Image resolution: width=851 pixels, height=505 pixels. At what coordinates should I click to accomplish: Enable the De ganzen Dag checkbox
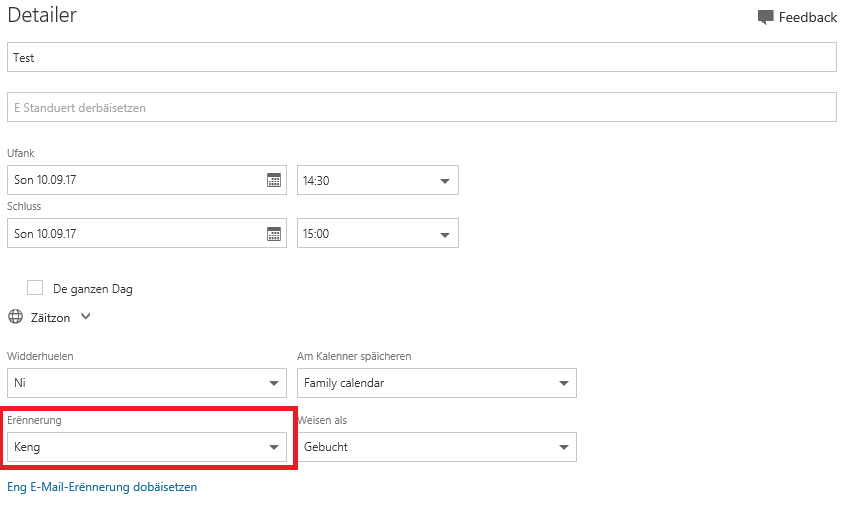[x=35, y=288]
